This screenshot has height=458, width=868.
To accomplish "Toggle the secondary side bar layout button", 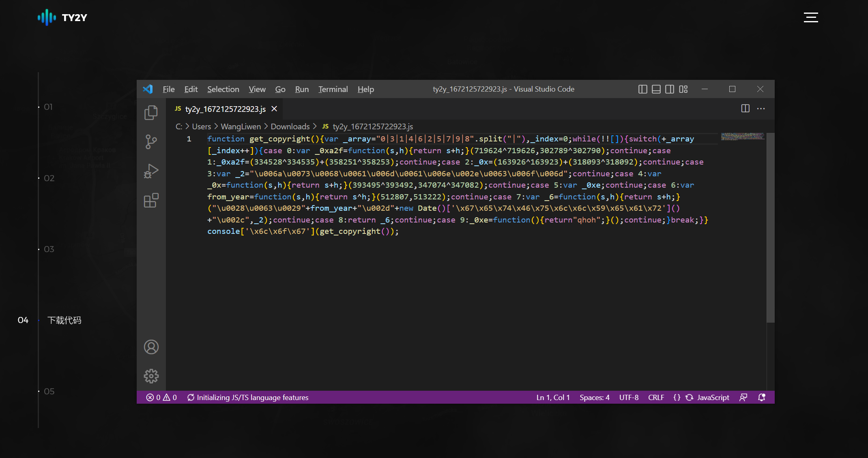I will click(x=670, y=89).
